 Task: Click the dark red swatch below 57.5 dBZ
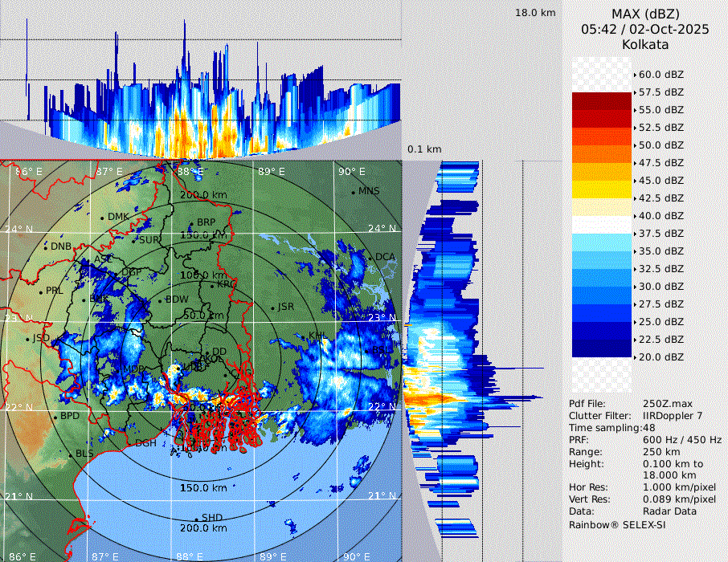601,101
